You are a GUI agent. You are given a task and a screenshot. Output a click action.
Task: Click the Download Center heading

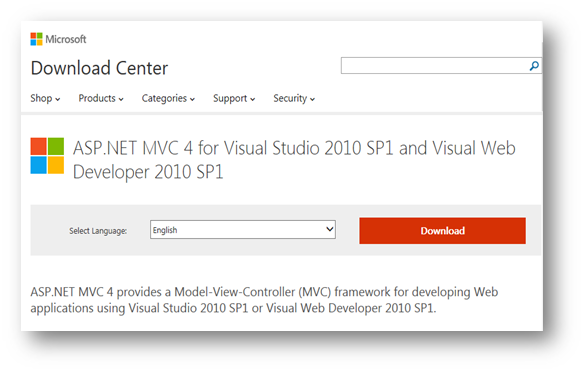click(x=99, y=68)
